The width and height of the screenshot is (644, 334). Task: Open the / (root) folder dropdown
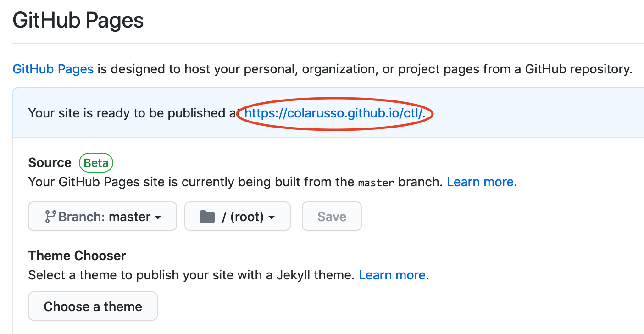pos(238,216)
